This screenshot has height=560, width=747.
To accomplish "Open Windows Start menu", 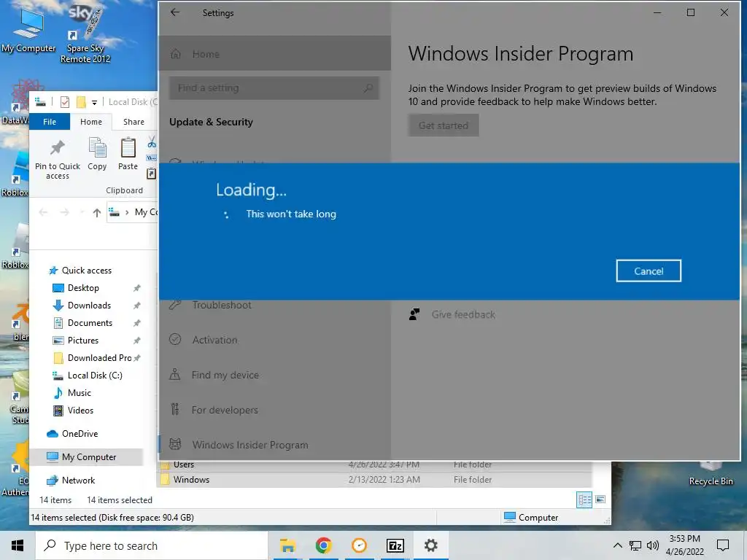I will (x=18, y=545).
